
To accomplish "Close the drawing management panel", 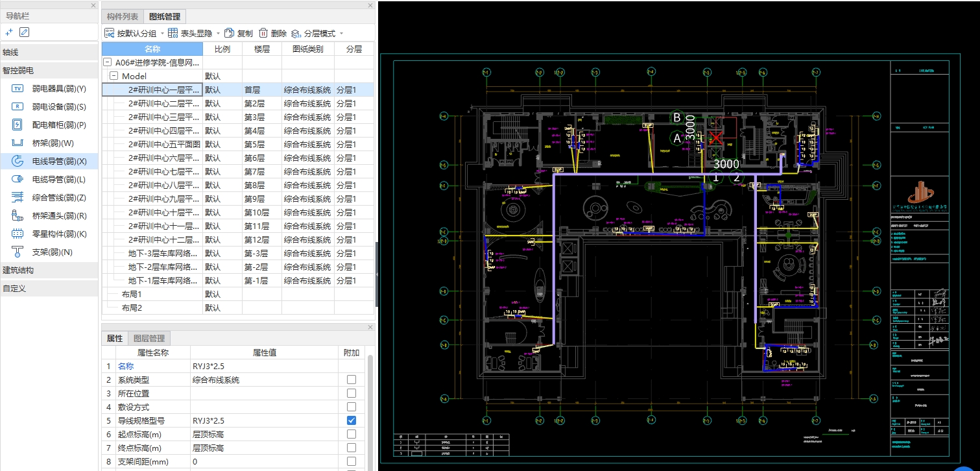I will pyautogui.click(x=370, y=5).
